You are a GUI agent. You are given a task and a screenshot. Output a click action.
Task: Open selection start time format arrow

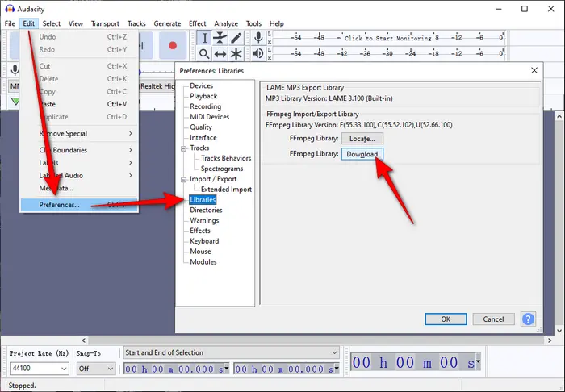[x=226, y=368]
